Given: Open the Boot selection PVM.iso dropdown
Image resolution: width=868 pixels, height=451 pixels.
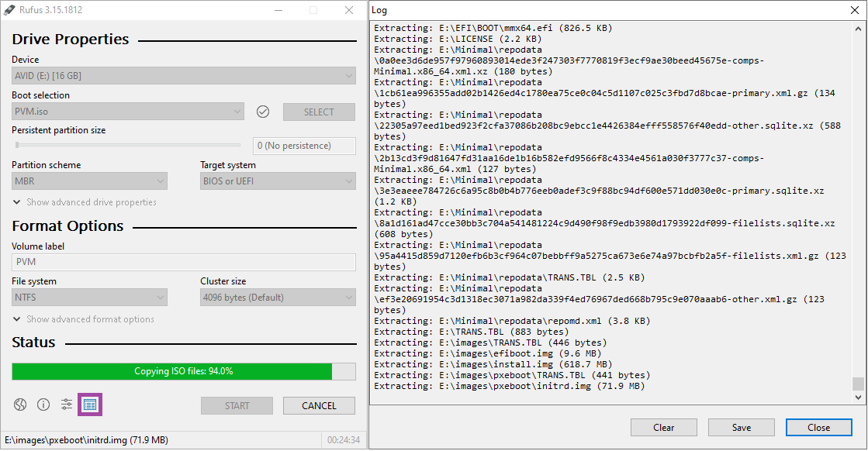Looking at the screenshot, I should pos(128,112).
